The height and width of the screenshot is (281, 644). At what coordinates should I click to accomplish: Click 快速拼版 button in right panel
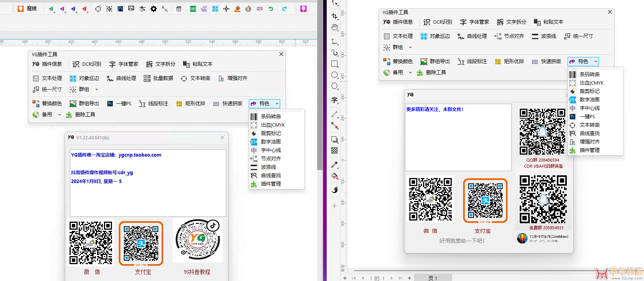[546, 62]
